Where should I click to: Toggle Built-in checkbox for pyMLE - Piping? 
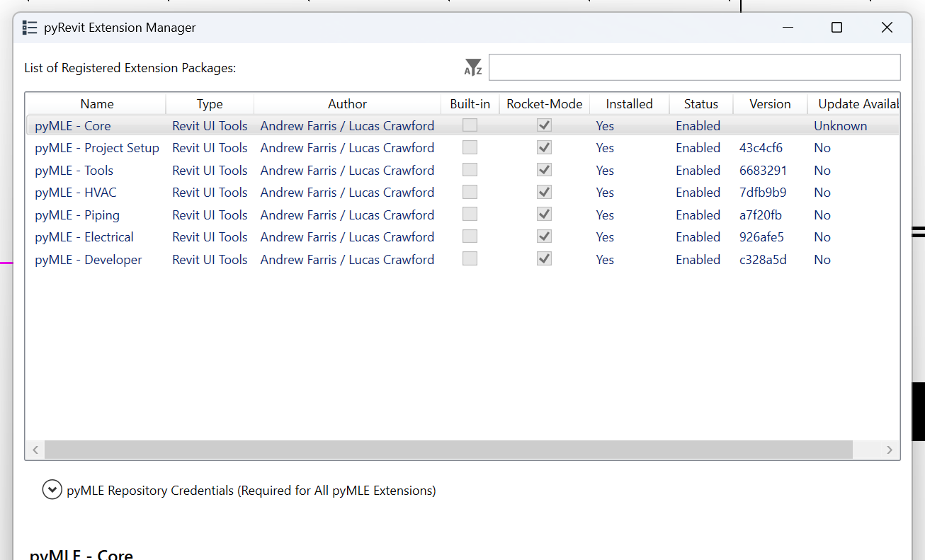[x=470, y=215]
